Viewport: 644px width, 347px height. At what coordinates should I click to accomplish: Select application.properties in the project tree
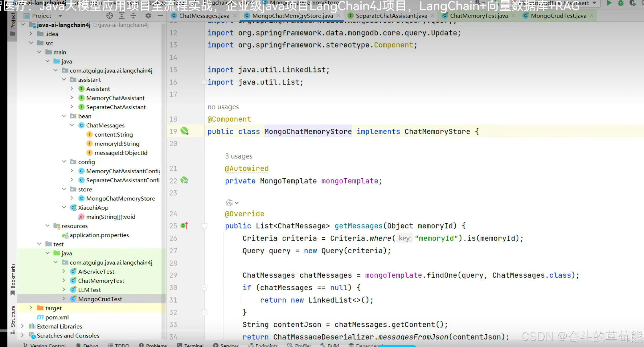pyautogui.click(x=99, y=235)
